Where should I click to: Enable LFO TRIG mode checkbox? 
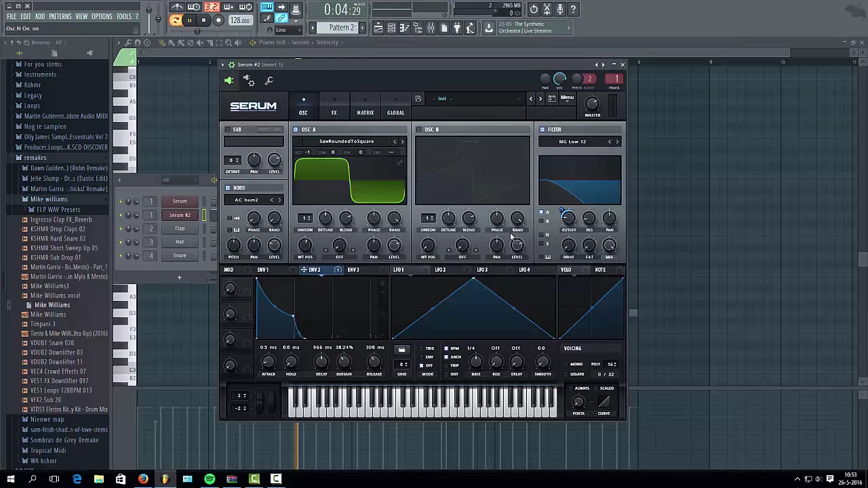(421, 348)
